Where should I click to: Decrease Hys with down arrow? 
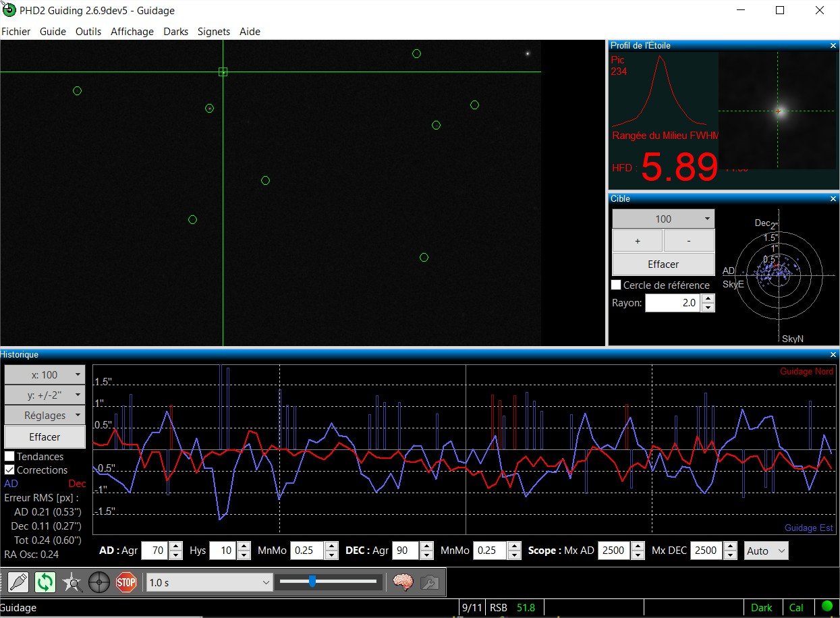243,555
